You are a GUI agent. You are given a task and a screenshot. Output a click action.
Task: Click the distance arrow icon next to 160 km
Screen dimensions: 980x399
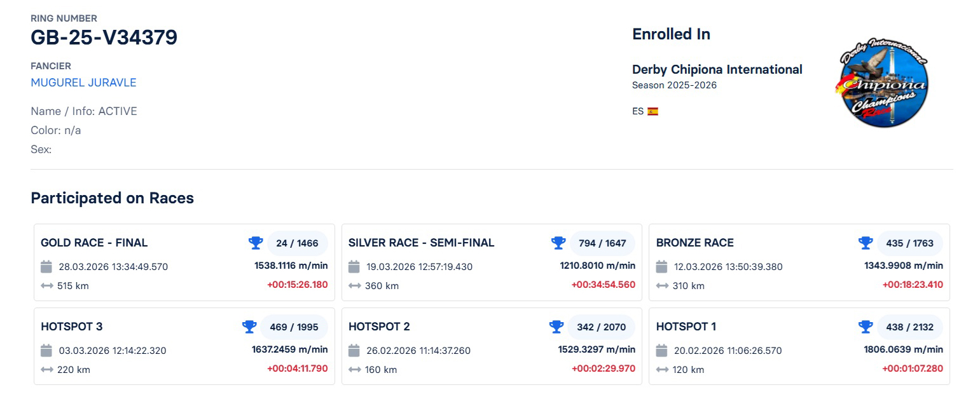click(x=354, y=370)
